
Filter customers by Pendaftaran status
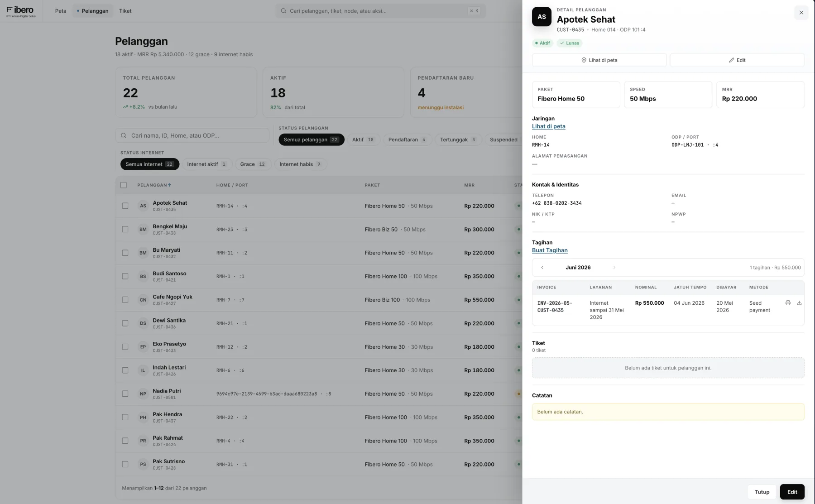click(x=407, y=140)
